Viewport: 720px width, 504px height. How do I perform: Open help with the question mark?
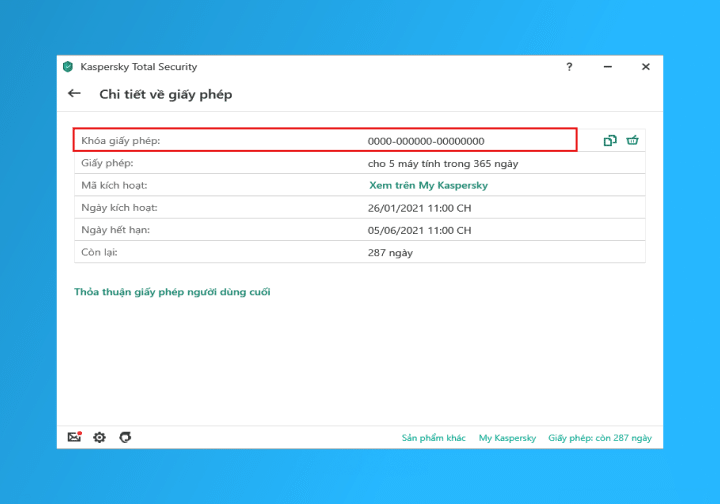569,67
